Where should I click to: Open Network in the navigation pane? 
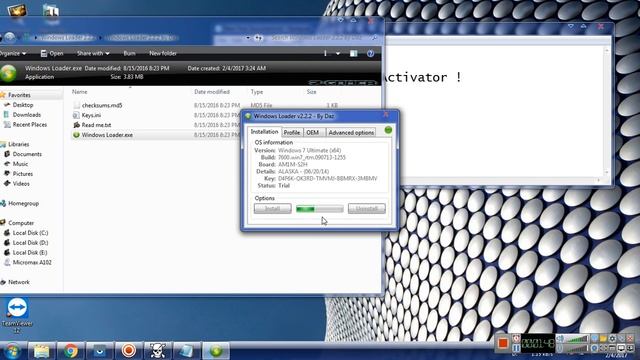19,282
